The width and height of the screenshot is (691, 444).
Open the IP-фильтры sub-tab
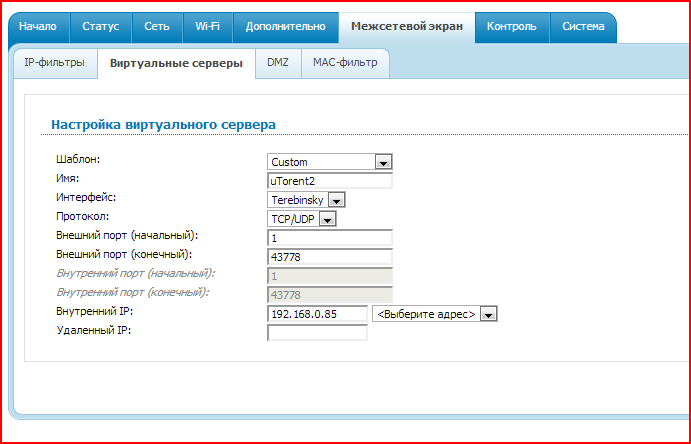click(x=55, y=63)
